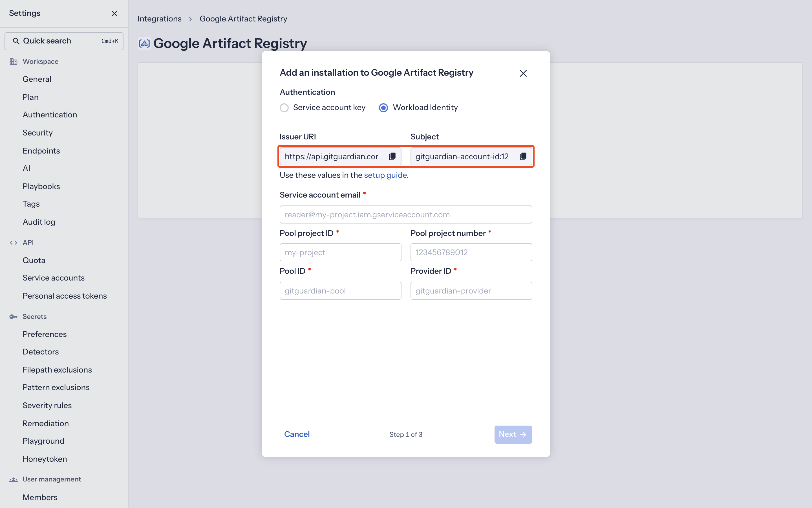Viewport: 812px width, 508px height.
Task: Open the Quick search box
Action: pyautogui.click(x=64, y=41)
